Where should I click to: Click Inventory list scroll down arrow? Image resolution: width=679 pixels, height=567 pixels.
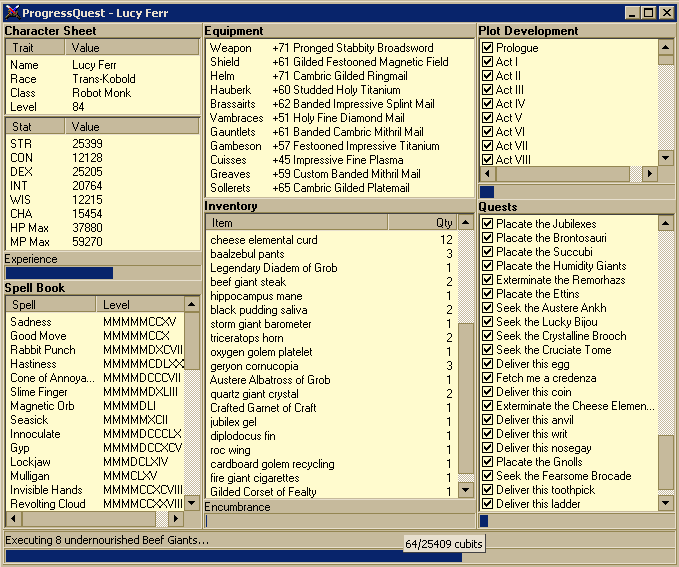click(x=466, y=490)
